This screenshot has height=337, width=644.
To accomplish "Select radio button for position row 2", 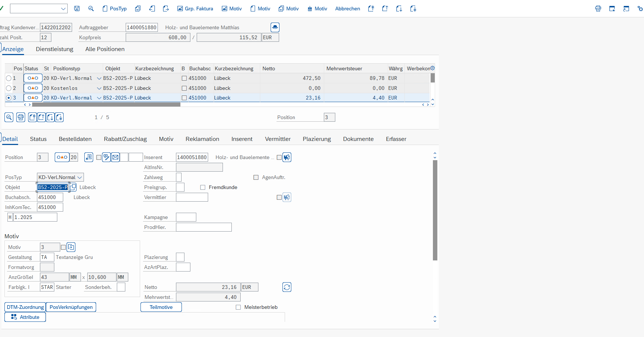I will (x=9, y=88).
